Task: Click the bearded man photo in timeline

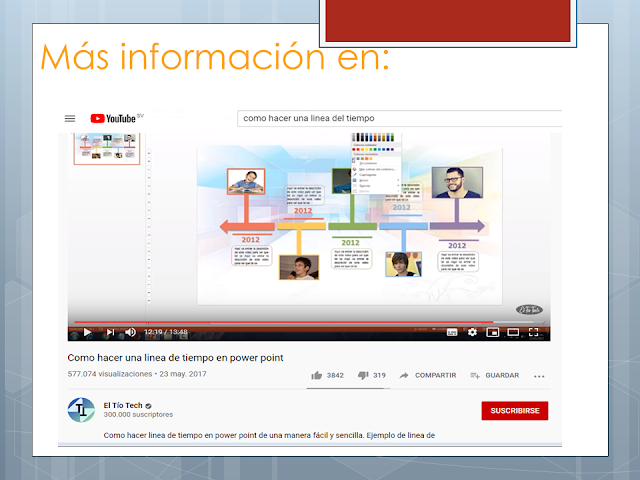Action: pos(457,182)
